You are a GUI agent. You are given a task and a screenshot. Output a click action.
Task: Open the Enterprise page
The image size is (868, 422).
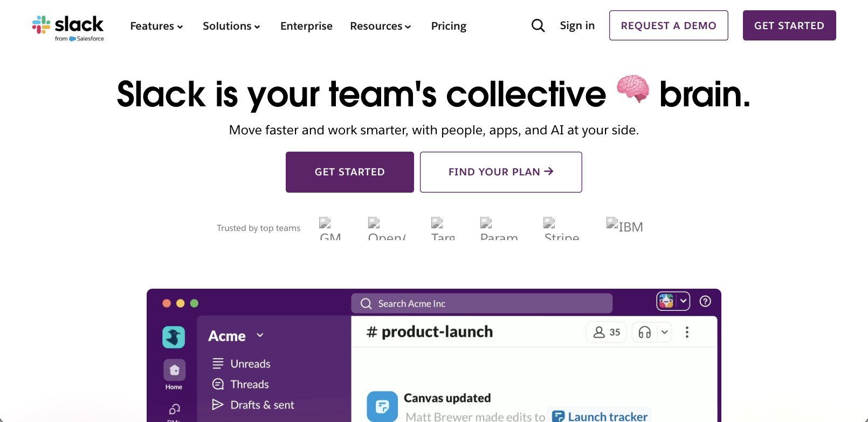click(306, 26)
